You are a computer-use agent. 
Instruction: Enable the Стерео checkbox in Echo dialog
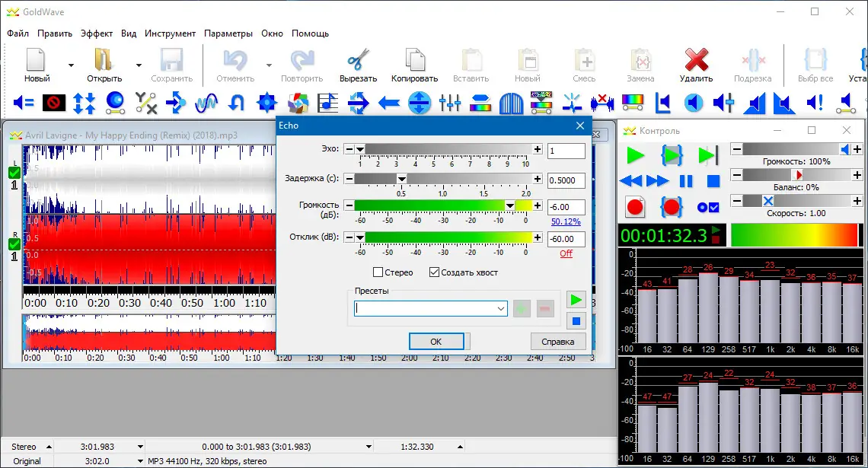coord(378,272)
